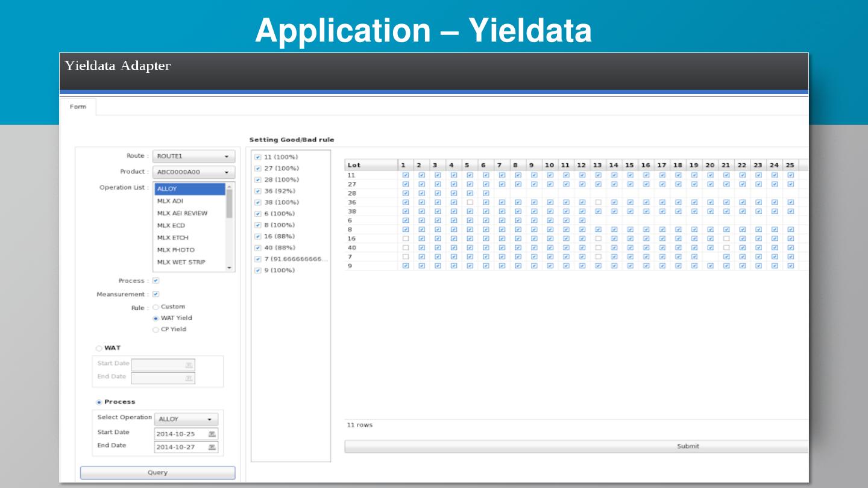Screen dimensions: 868x488
Task: Switch to the Form tab
Action: click(x=78, y=107)
